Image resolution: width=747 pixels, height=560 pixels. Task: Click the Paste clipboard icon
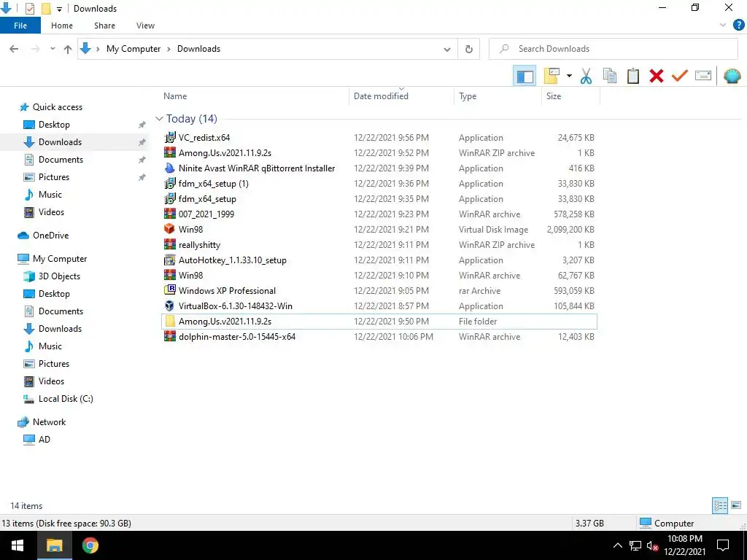[x=633, y=76]
